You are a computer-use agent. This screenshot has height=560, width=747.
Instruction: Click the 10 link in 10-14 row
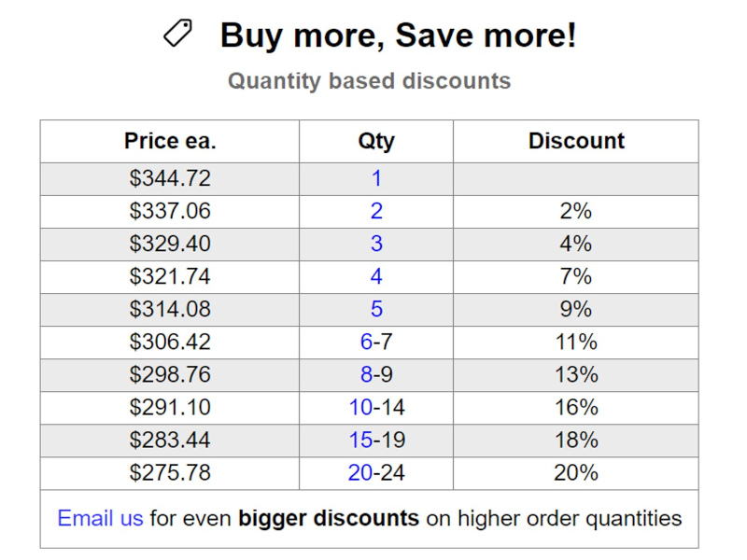point(360,407)
